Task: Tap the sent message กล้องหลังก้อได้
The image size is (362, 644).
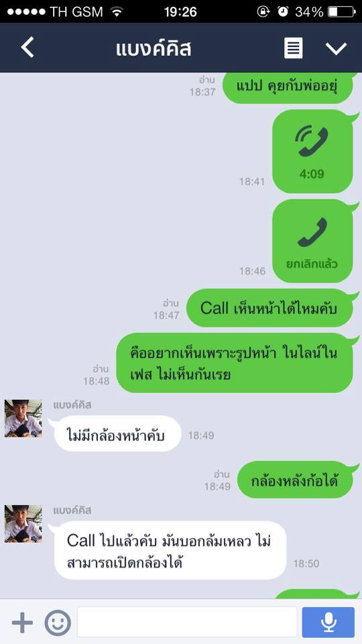Action: tap(295, 480)
